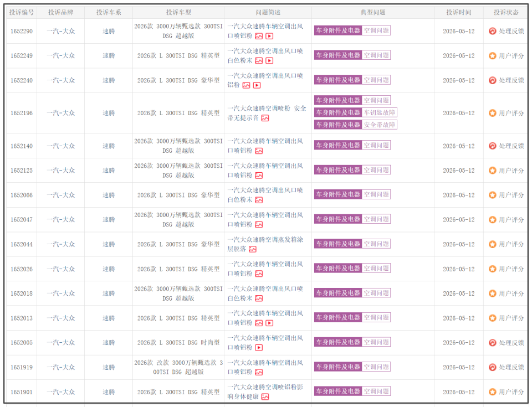The image size is (532, 407).
Task: Click 2026款 L 300TSI DSG 时尚型 model
Action: click(178, 343)
